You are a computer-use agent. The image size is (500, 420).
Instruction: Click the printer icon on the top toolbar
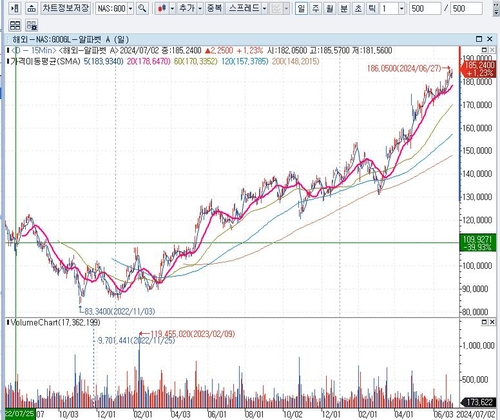click(x=31, y=9)
